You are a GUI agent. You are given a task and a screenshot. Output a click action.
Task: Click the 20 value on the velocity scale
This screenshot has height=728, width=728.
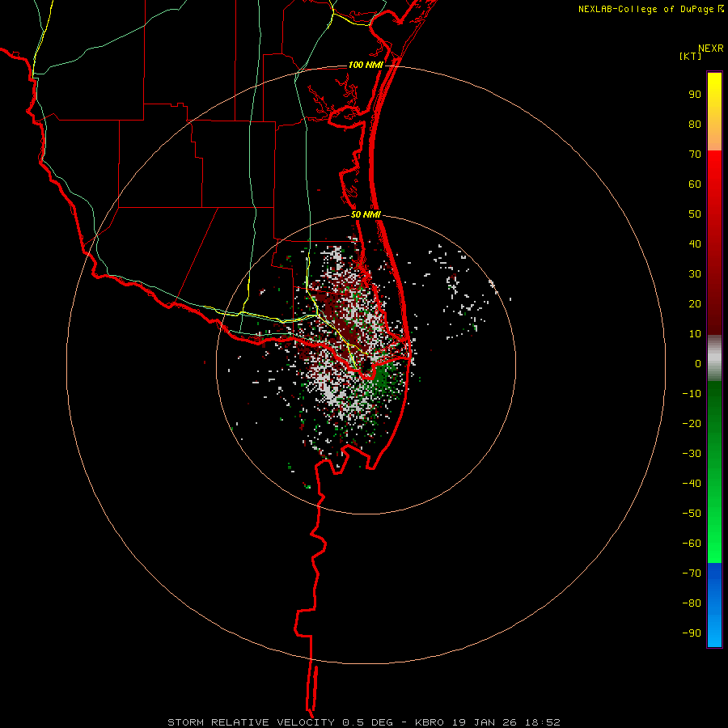tap(695, 303)
